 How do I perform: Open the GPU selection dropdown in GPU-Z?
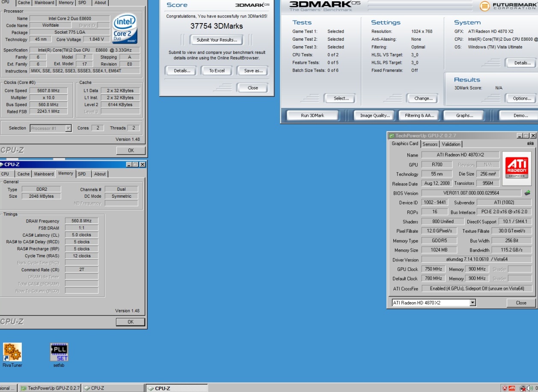473,303
